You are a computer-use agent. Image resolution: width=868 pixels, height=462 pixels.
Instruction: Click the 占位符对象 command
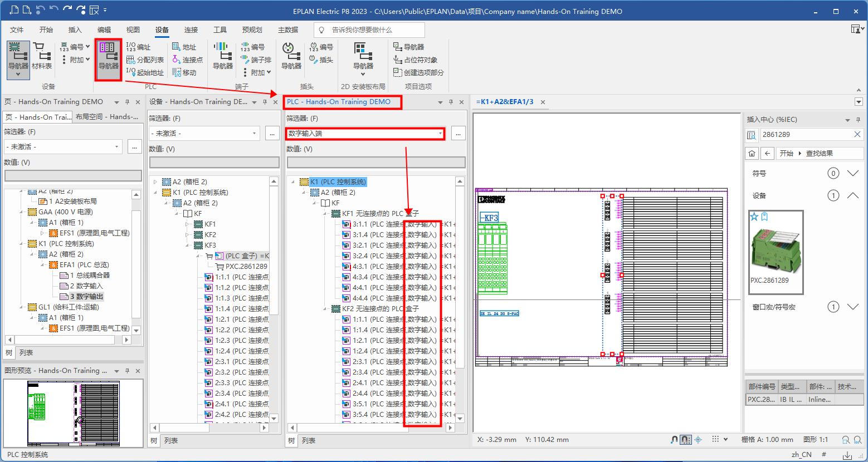tap(416, 60)
